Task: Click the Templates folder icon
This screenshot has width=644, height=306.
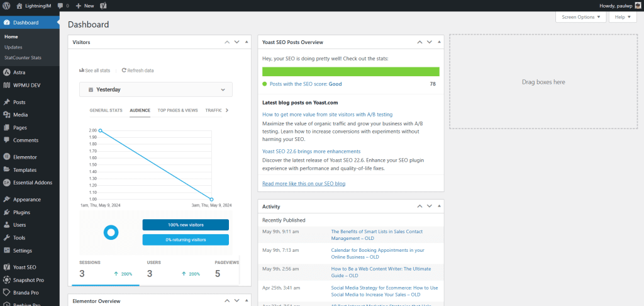Action: [6, 170]
